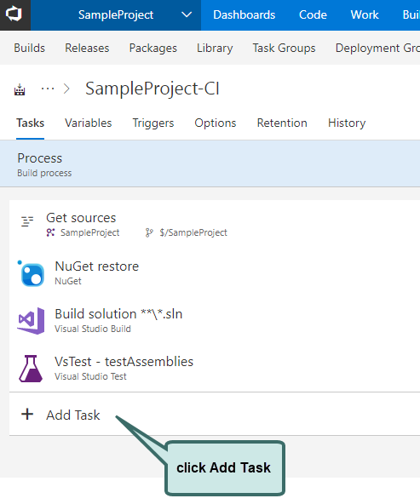Switch to the Triggers tab

(153, 123)
